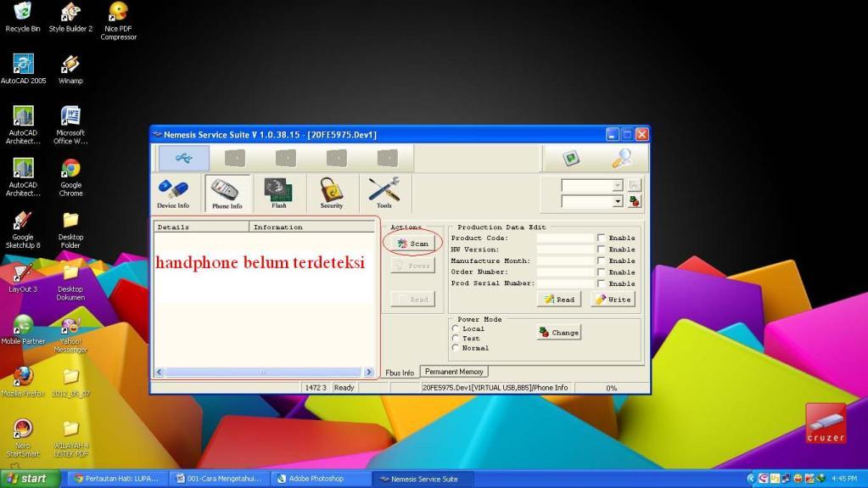Open Microsoft Office Word desktop shortcut
The image size is (868, 488).
[x=70, y=126]
